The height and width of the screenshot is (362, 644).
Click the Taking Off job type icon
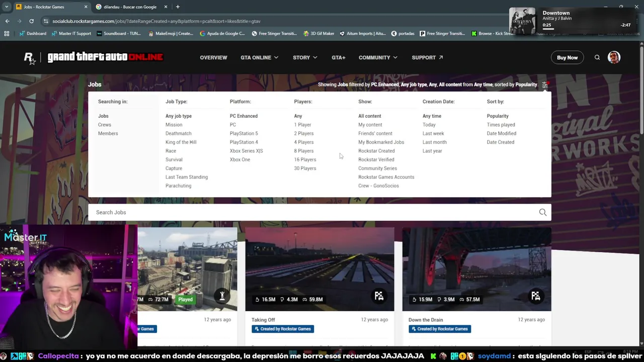(x=379, y=296)
